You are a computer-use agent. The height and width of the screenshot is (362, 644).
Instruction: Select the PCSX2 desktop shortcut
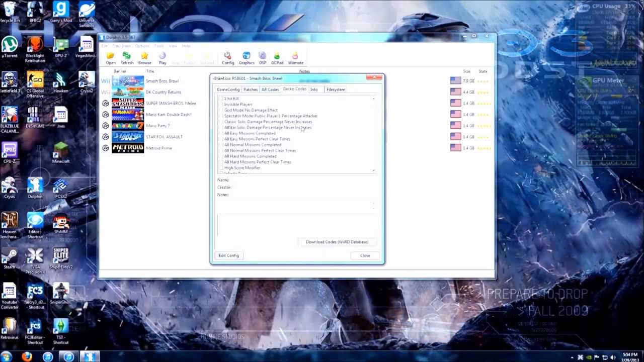pyautogui.click(x=61, y=188)
